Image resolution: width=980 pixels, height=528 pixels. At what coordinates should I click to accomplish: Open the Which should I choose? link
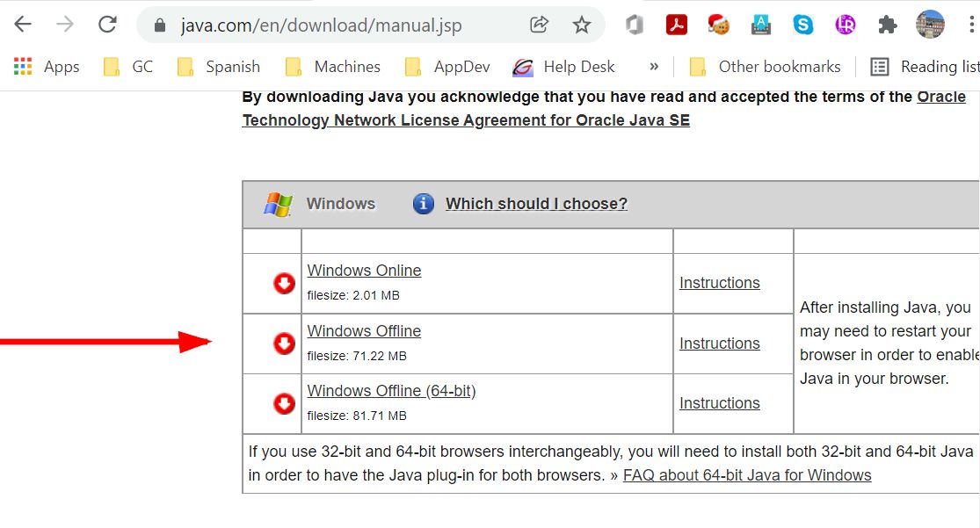(536, 204)
